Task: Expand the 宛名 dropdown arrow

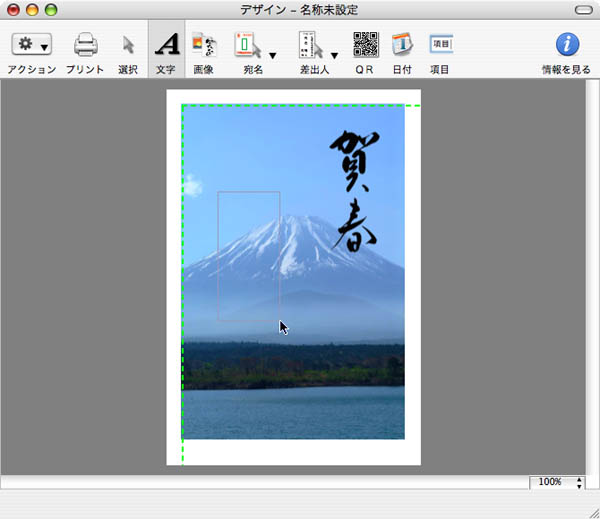Action: click(x=272, y=56)
